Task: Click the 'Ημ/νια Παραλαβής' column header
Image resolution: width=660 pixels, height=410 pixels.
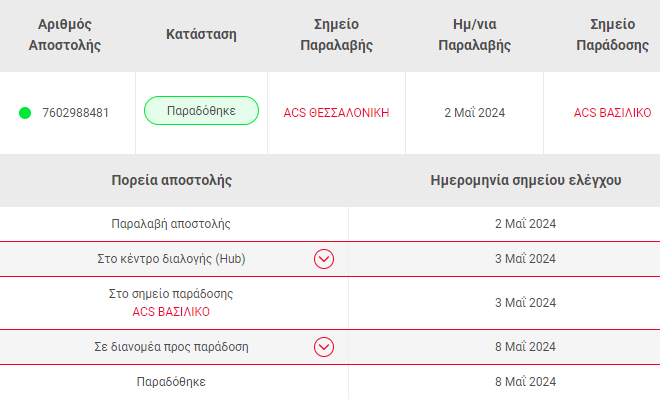Action: click(474, 35)
